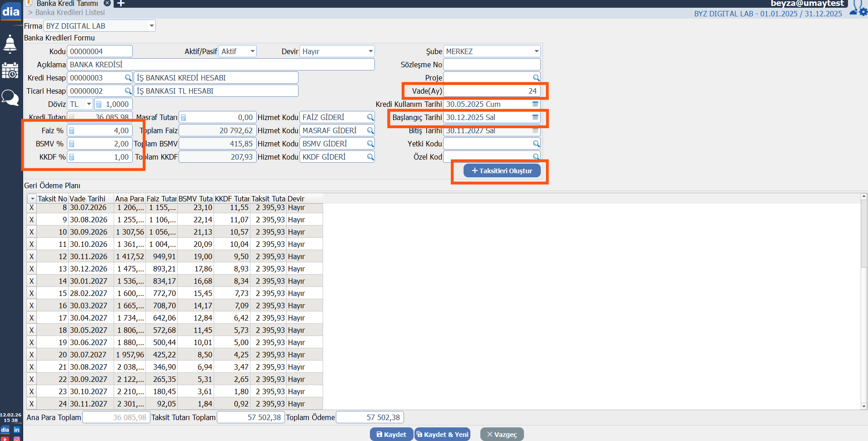Click the X mark on installment row 20

click(x=31, y=355)
